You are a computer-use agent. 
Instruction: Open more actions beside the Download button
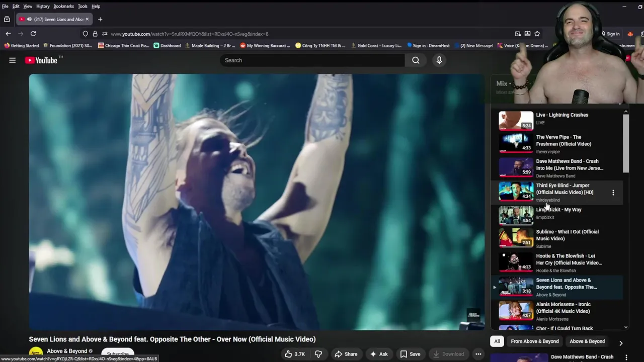[478, 354]
